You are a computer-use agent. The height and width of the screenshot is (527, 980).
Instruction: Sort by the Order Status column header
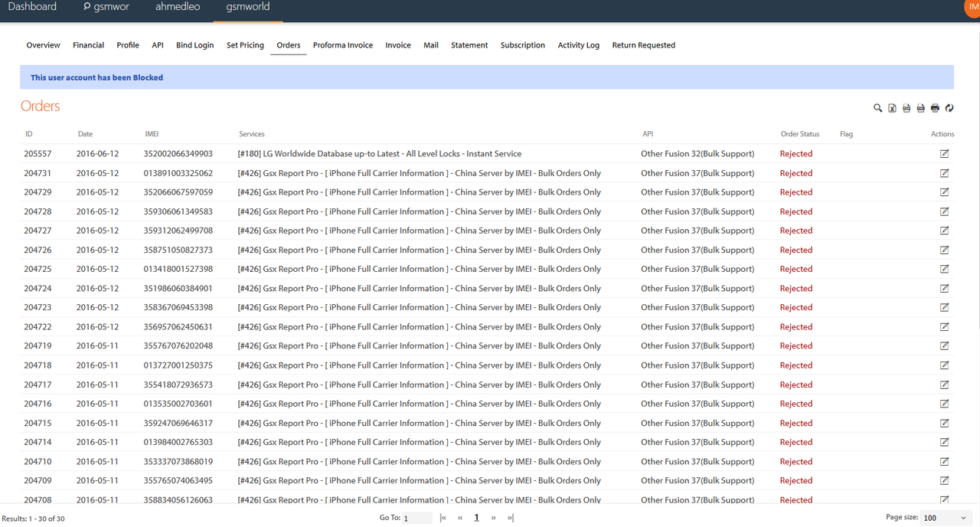(x=800, y=134)
